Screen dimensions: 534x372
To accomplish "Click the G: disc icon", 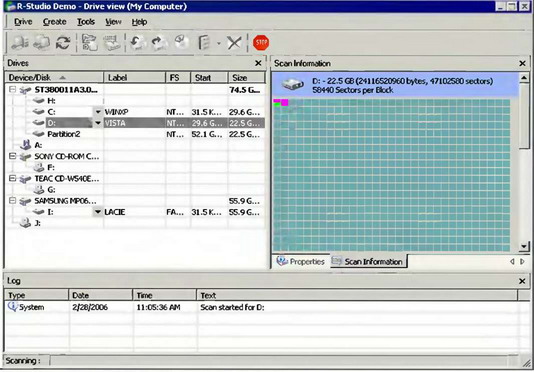I will point(38,190).
